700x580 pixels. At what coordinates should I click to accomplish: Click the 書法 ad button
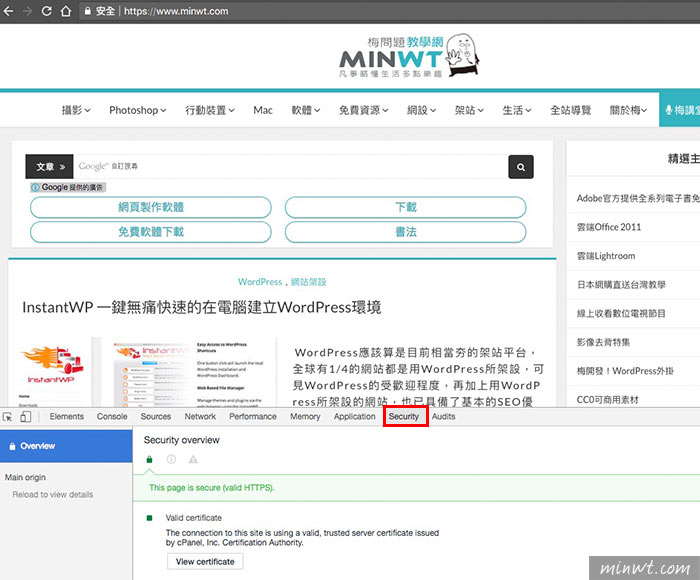point(405,232)
